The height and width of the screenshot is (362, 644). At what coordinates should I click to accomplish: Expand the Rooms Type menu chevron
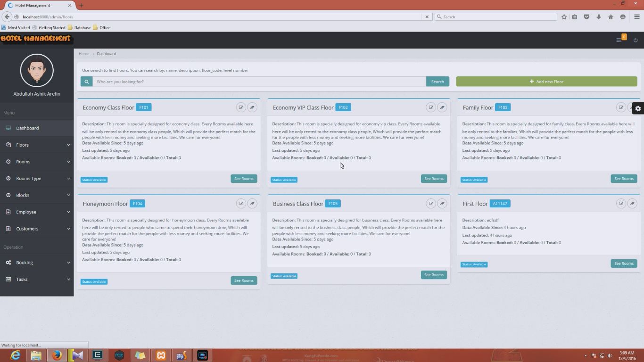(68, 179)
